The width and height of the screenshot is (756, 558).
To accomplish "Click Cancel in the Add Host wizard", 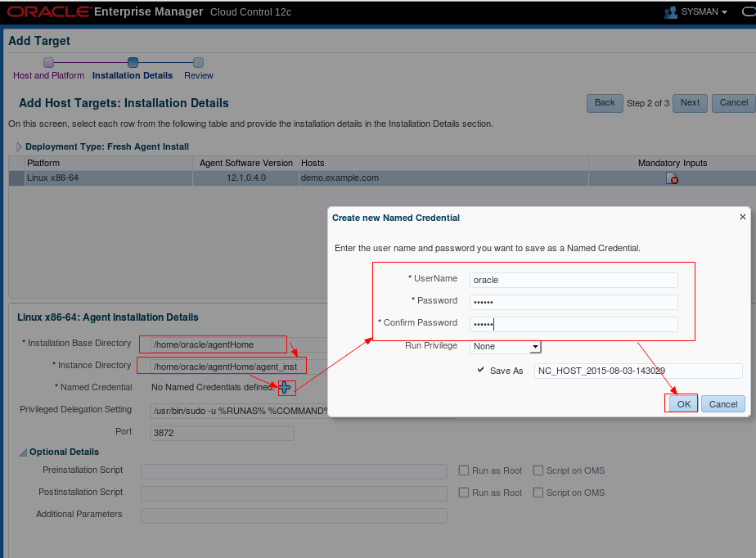I will point(733,103).
